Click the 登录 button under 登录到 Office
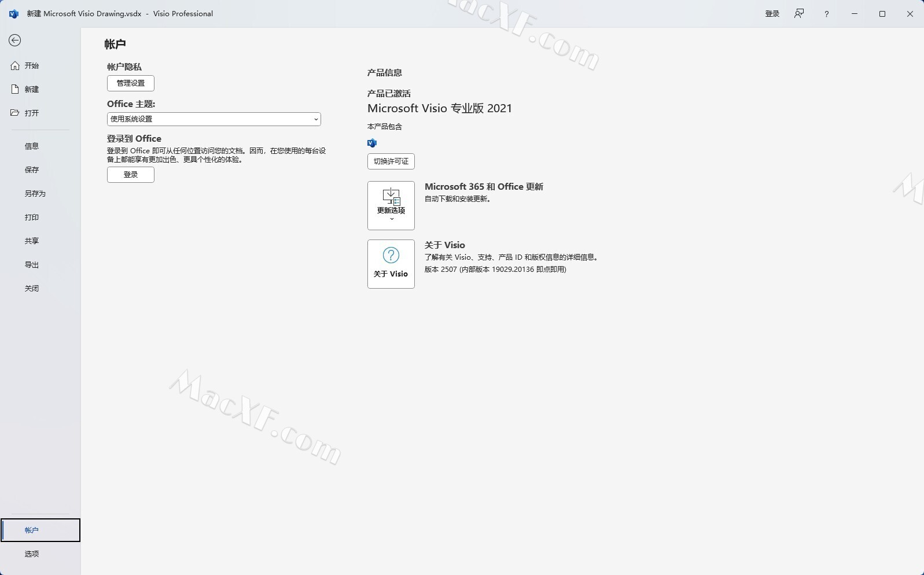 (131, 175)
